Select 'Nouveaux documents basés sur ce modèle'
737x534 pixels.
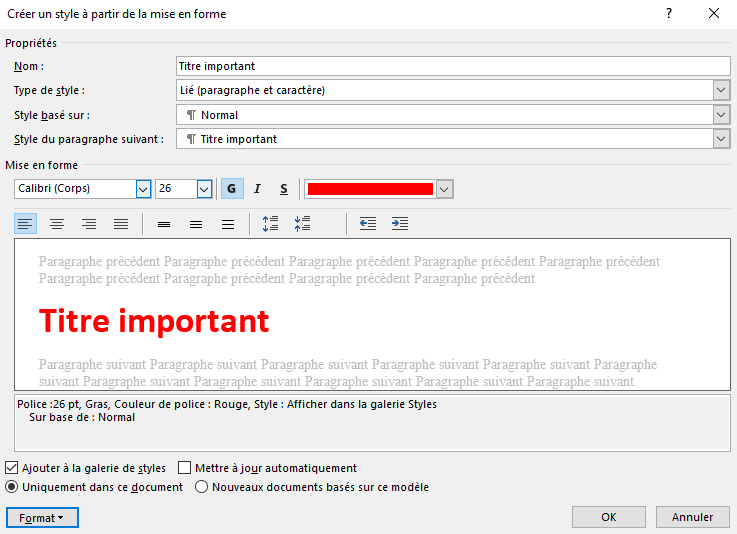201,487
